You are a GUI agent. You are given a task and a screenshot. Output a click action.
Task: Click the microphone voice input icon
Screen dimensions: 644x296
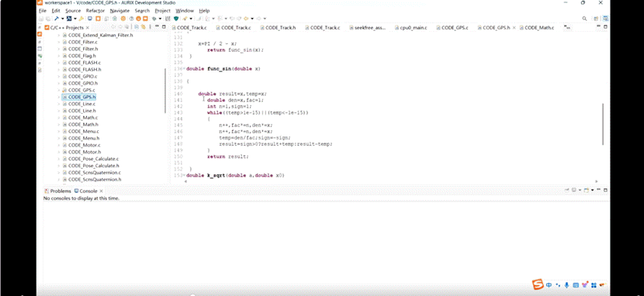click(566, 285)
